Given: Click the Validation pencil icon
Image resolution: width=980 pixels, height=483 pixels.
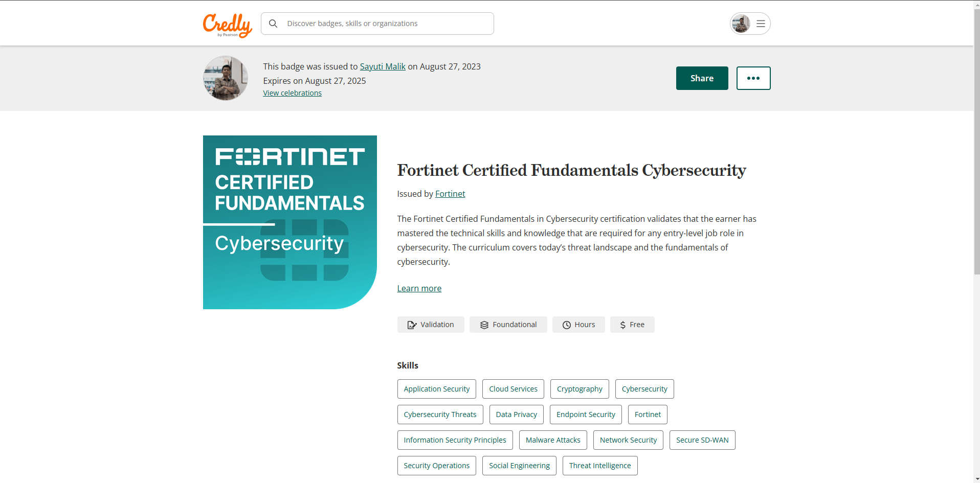Looking at the screenshot, I should (x=412, y=325).
